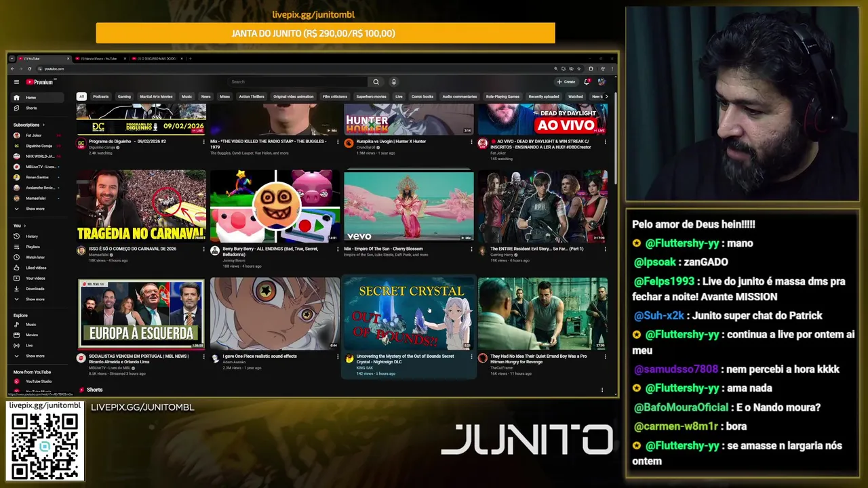Open the Mamaefalei subscription channel

point(37,198)
